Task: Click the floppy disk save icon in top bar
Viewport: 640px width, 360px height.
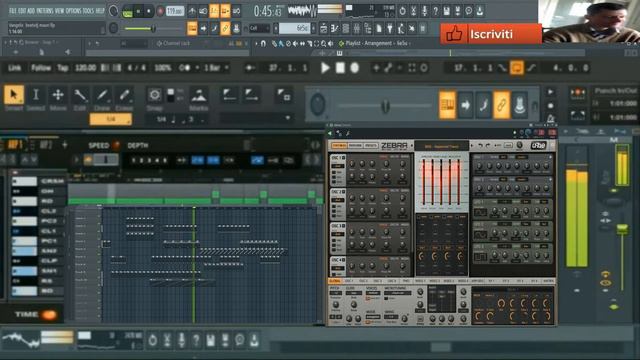Action: point(447,11)
